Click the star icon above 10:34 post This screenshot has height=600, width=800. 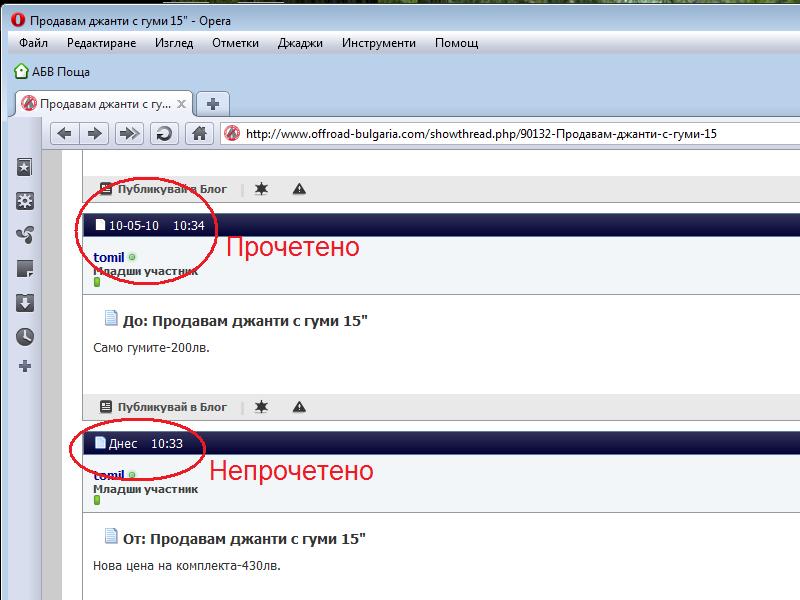261,189
